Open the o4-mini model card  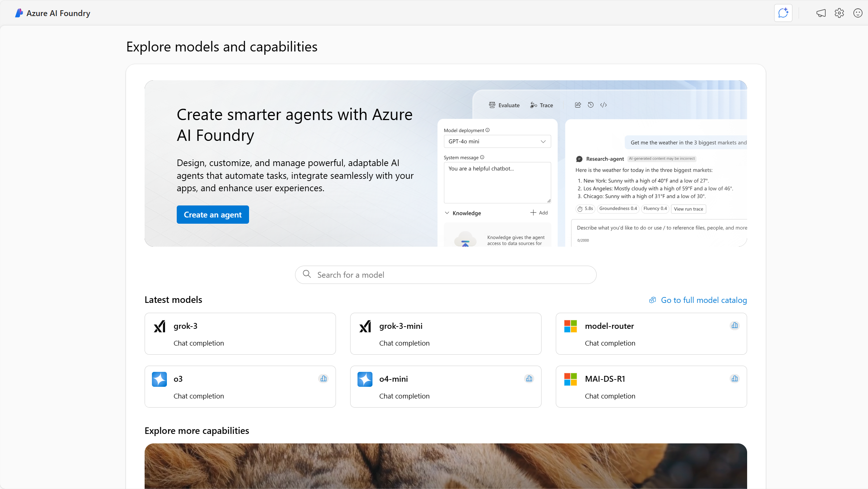(446, 386)
